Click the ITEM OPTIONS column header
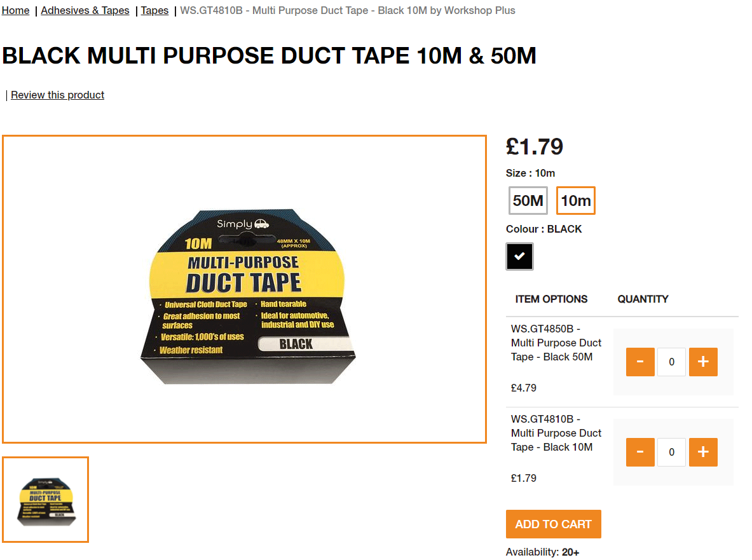This screenshot has height=560, width=752. (x=551, y=299)
